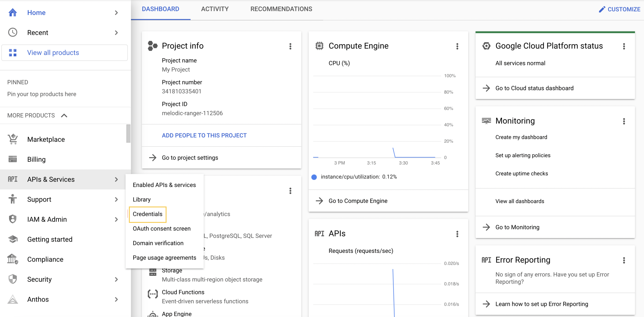Click the Anthos triangle icon
This screenshot has width=644, height=317.
tap(12, 299)
